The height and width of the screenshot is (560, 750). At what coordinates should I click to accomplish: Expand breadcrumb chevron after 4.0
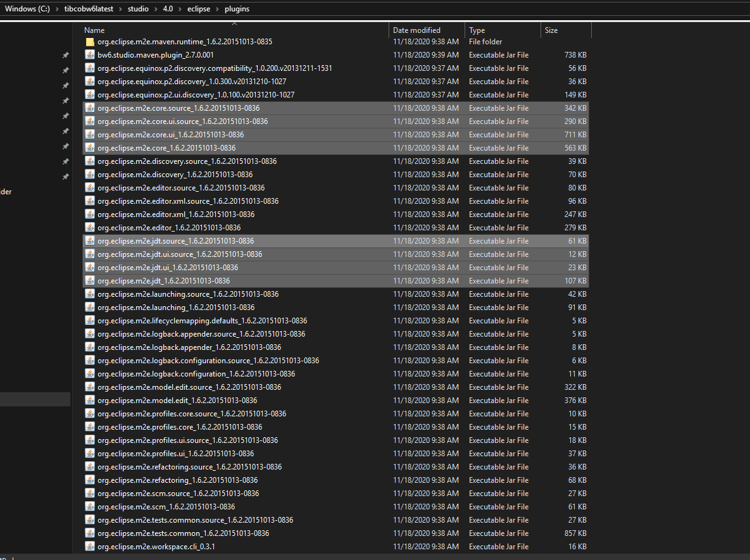coord(180,9)
